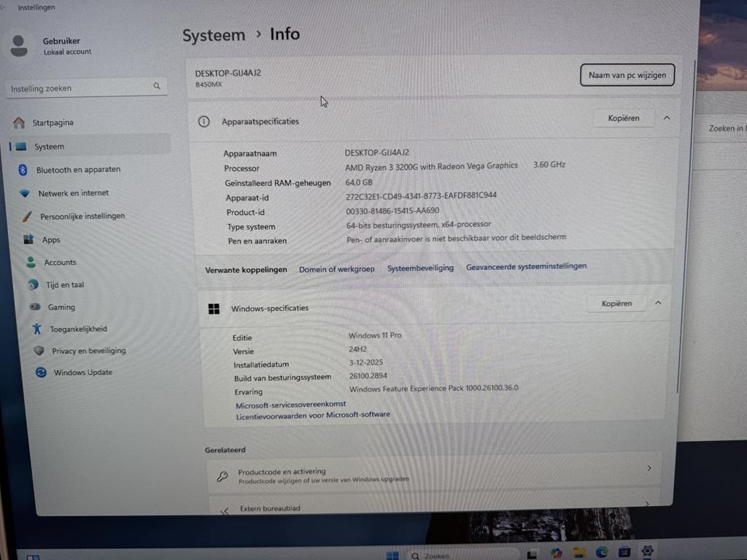The width and height of the screenshot is (747, 560).
Task: Open Toegankelijkheid settings
Action: (x=78, y=329)
